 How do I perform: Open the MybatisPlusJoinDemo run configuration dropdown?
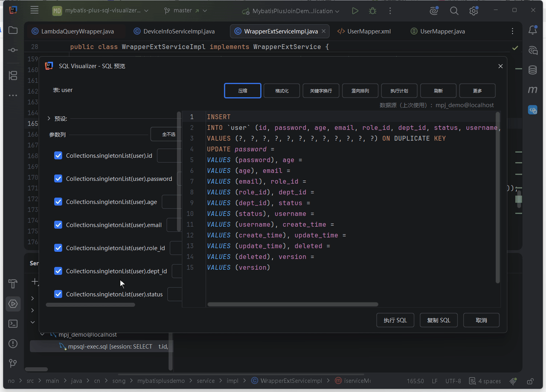tap(290, 11)
